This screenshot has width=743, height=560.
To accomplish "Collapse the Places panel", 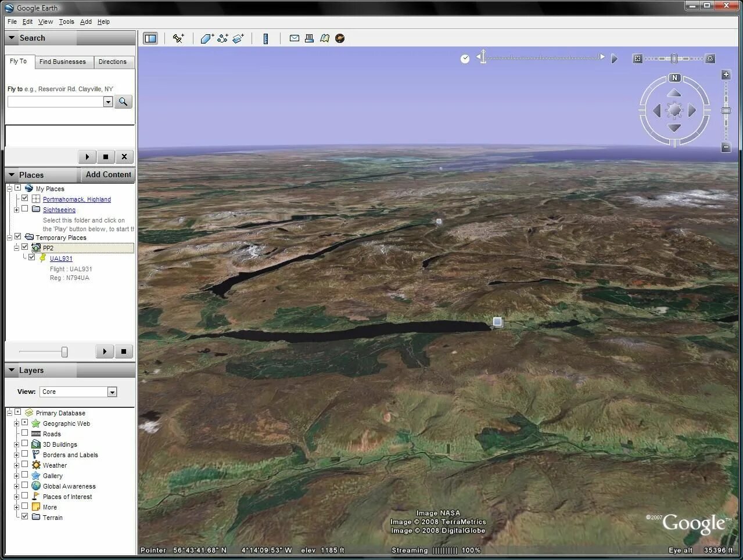I will [12, 175].
